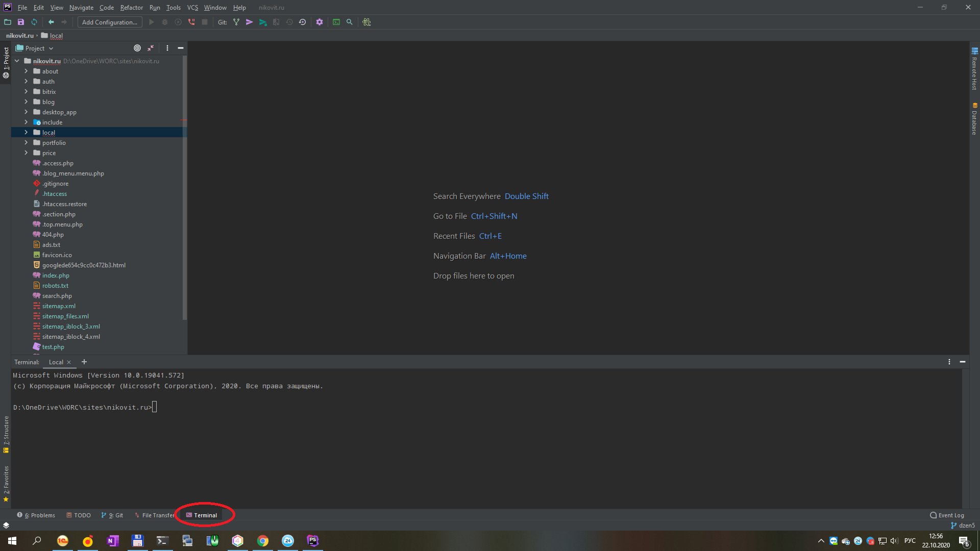Synchronize files with the refresh icon
The image size is (980, 551).
pyautogui.click(x=34, y=22)
